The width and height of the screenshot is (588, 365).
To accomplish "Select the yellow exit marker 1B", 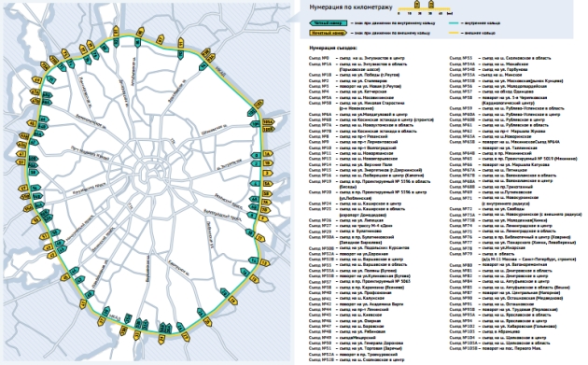I will pyautogui.click(x=268, y=163).
